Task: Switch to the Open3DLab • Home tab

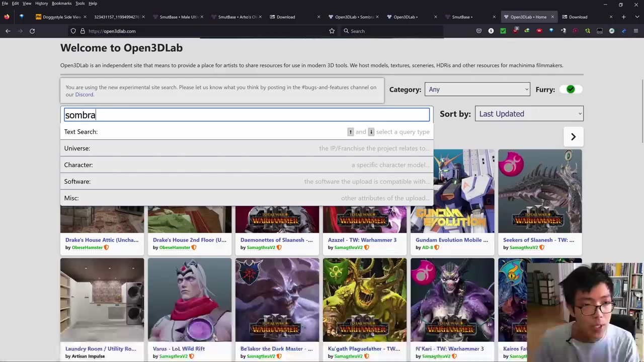Action: 528,17
